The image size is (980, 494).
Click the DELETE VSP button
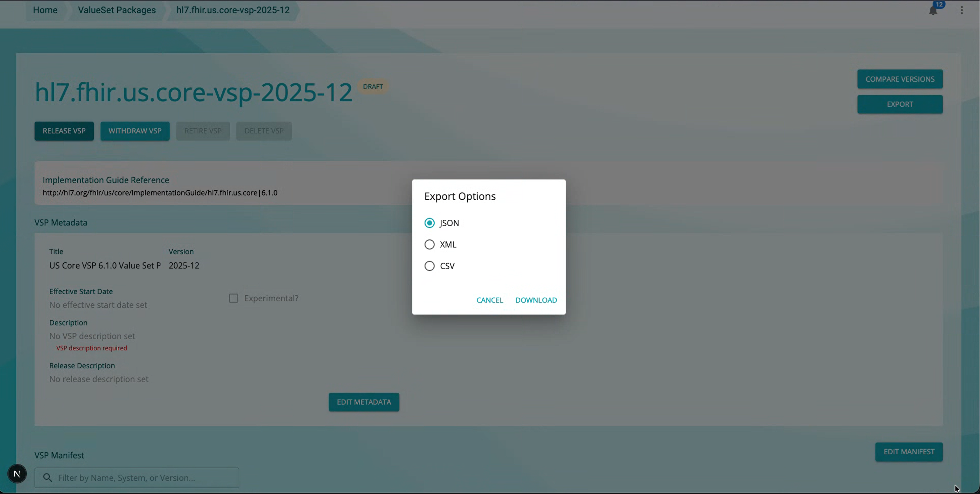point(264,131)
